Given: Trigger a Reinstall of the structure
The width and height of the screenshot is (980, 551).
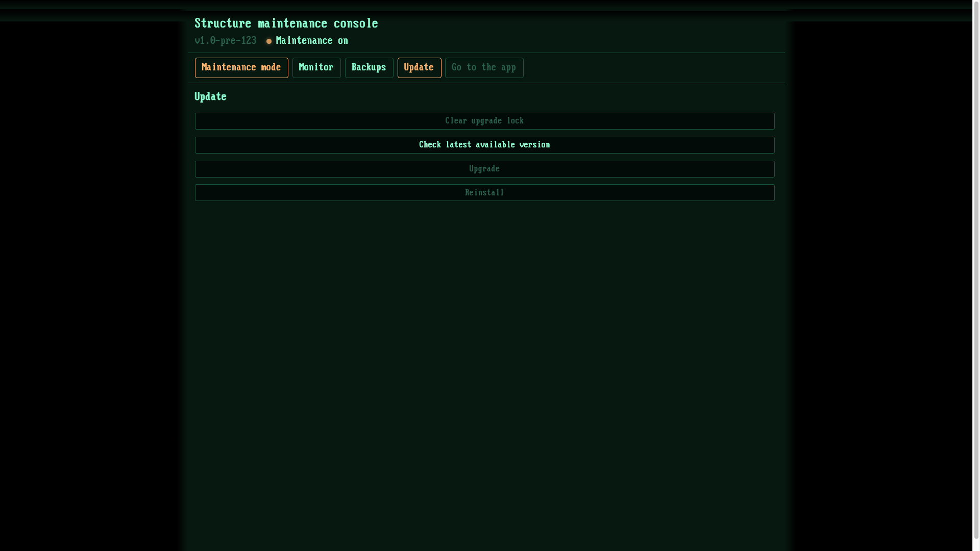Looking at the screenshot, I should pos(484,192).
